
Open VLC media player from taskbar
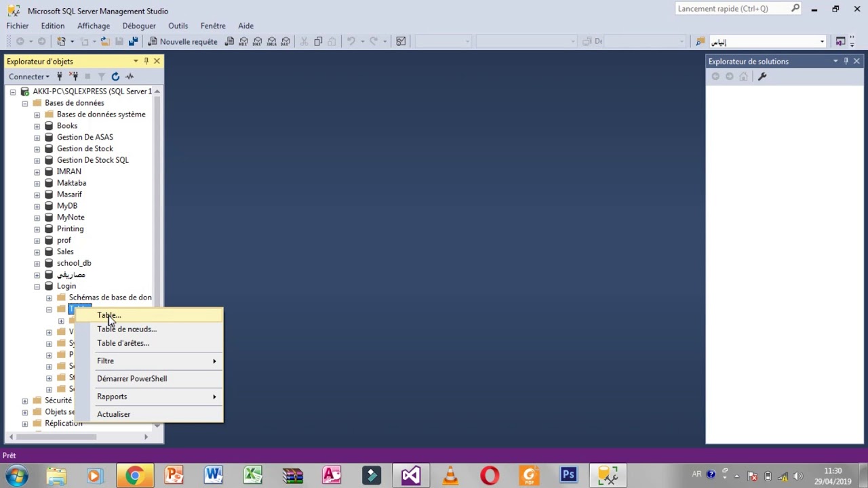pyautogui.click(x=450, y=475)
